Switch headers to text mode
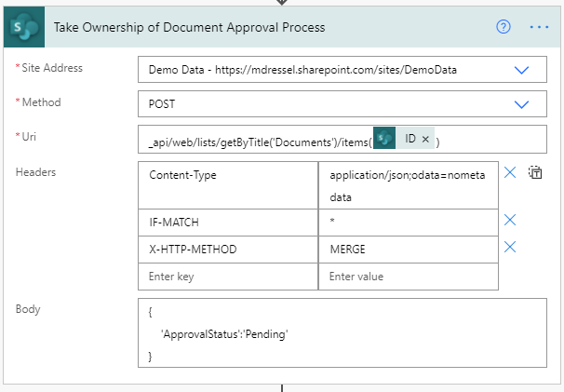This screenshot has width=564, height=392. pyautogui.click(x=535, y=173)
